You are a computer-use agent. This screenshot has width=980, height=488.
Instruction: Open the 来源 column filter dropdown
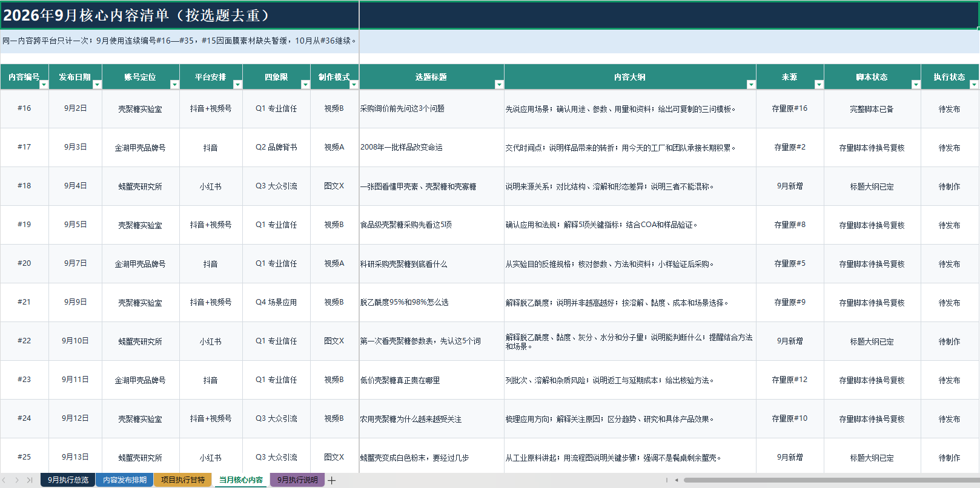819,85
